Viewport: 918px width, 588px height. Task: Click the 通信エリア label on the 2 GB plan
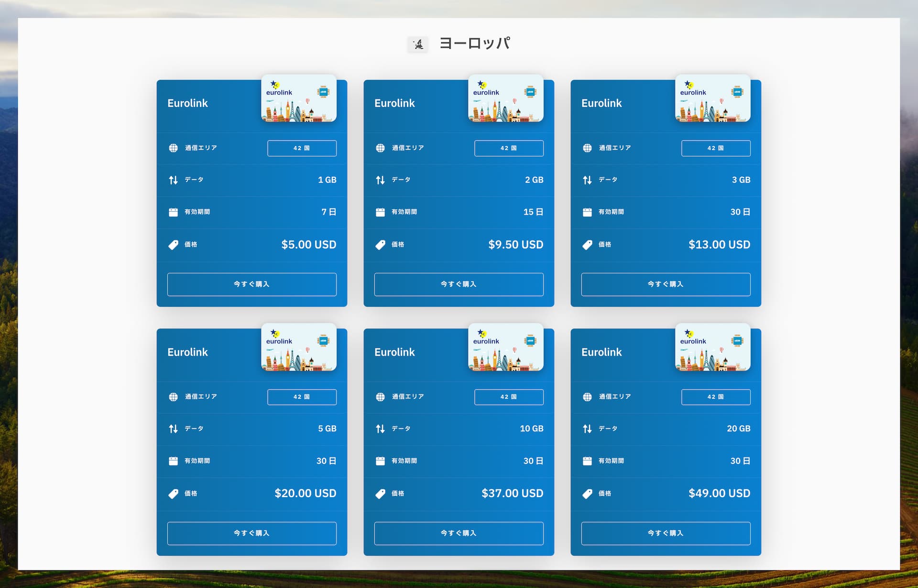pyautogui.click(x=408, y=148)
